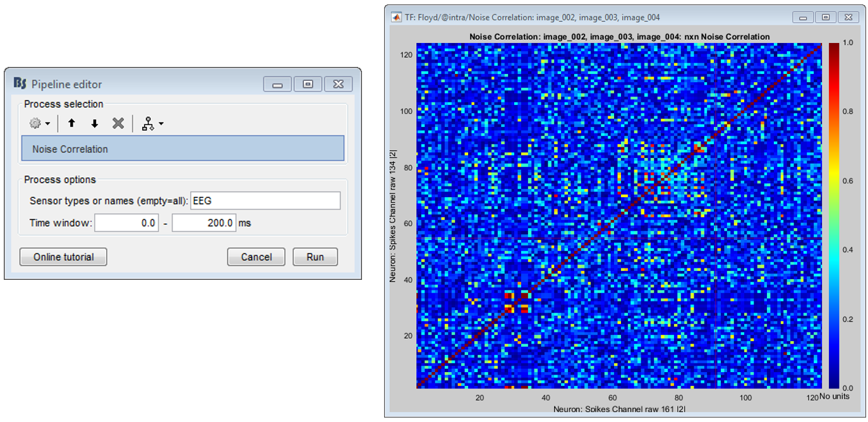Click the MATLAB icon in the figure title bar
The width and height of the screenshot is (868, 422).
397,17
